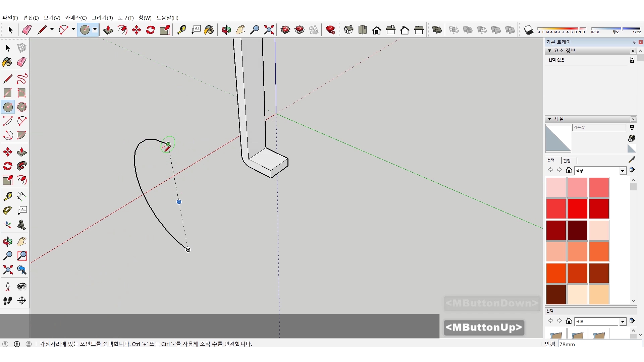Pick the bright red color swatch
Viewport: 644px width, 362px height.
[577, 208]
